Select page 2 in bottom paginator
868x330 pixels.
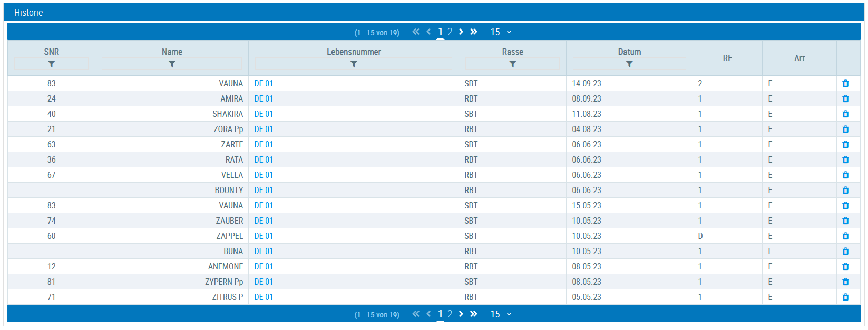450,314
